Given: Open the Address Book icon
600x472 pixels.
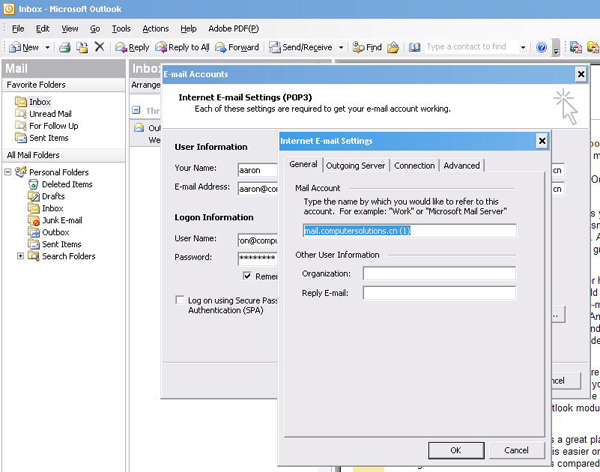Looking at the screenshot, I should pos(414,47).
